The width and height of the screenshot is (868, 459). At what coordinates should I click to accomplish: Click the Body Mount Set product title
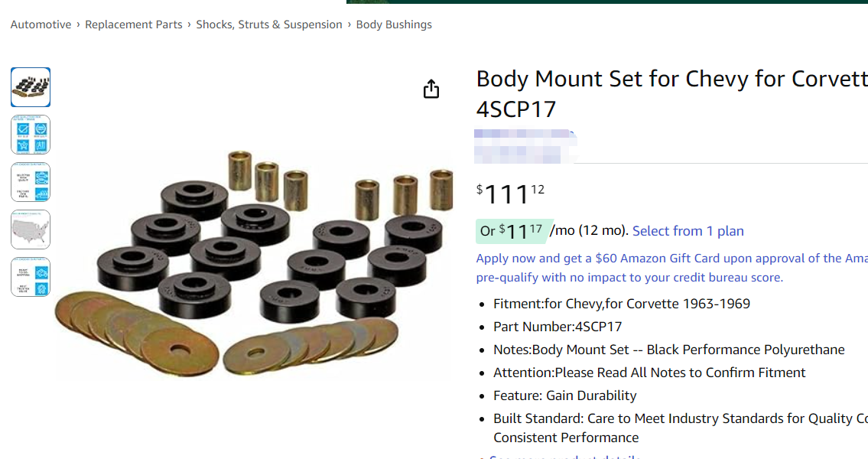[x=672, y=93]
